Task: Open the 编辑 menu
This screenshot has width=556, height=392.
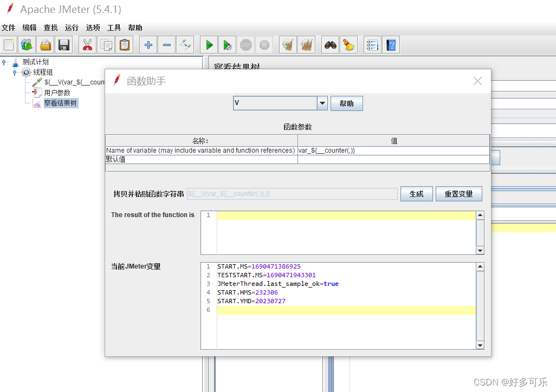Action: (29, 28)
